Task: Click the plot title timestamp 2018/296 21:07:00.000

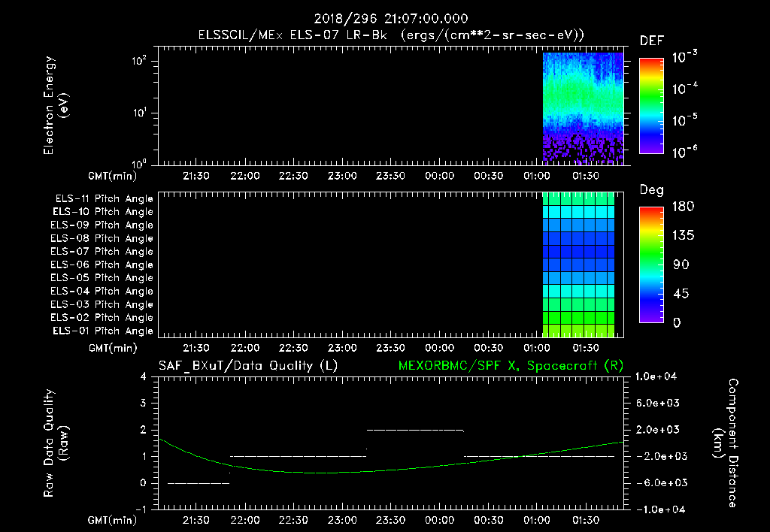Action: coord(391,19)
